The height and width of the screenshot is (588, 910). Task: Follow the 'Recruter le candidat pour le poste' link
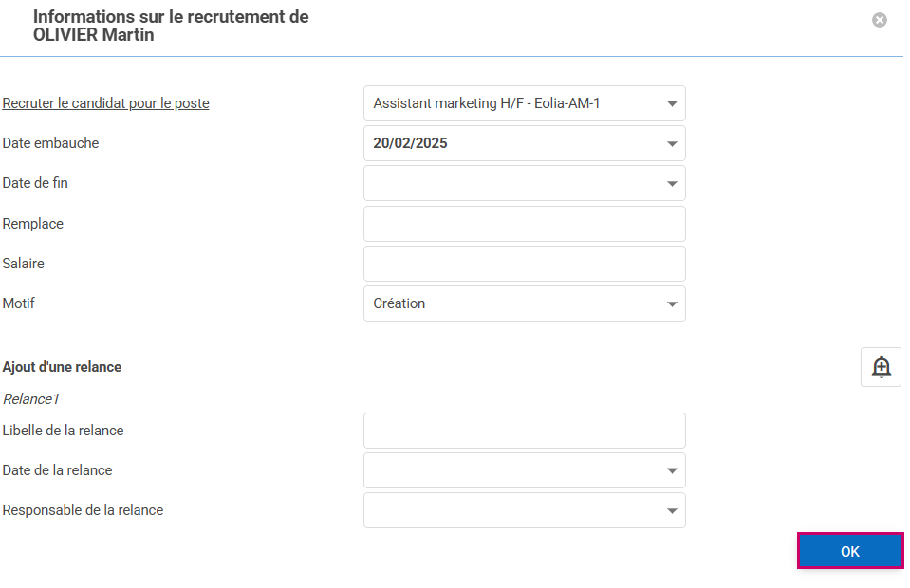(x=105, y=103)
